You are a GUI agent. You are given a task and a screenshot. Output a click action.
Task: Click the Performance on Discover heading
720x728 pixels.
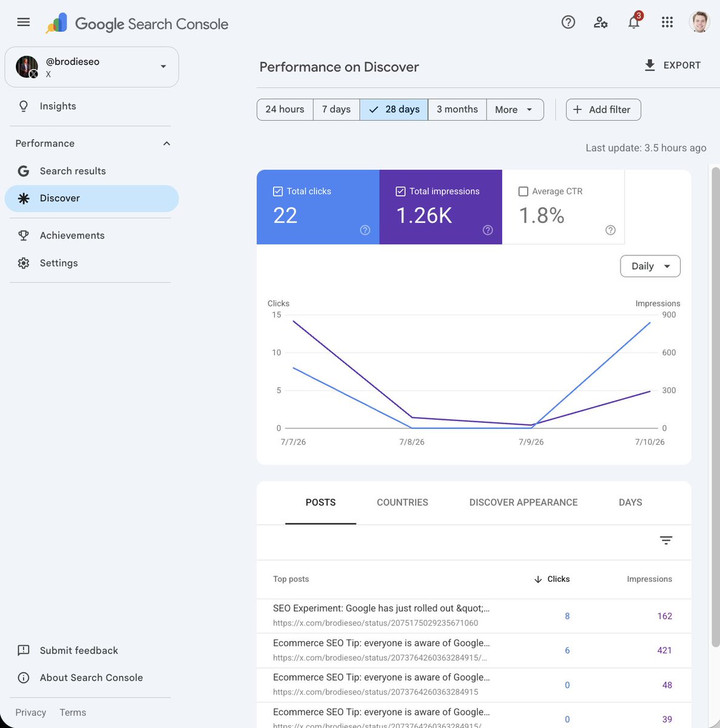339,67
